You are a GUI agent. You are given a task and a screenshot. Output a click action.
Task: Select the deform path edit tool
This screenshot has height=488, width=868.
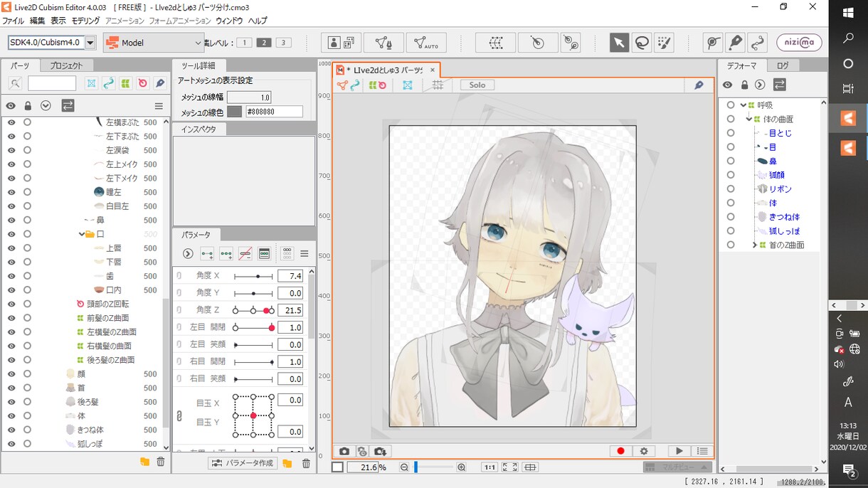pos(758,43)
